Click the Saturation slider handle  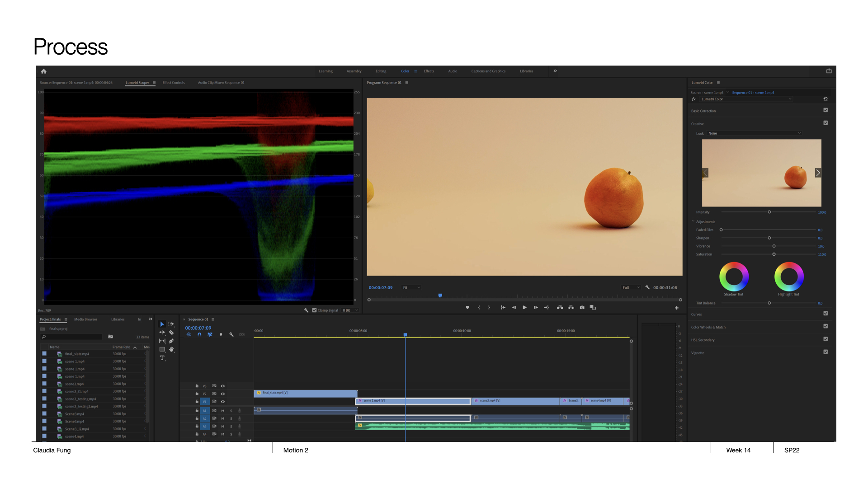point(774,254)
